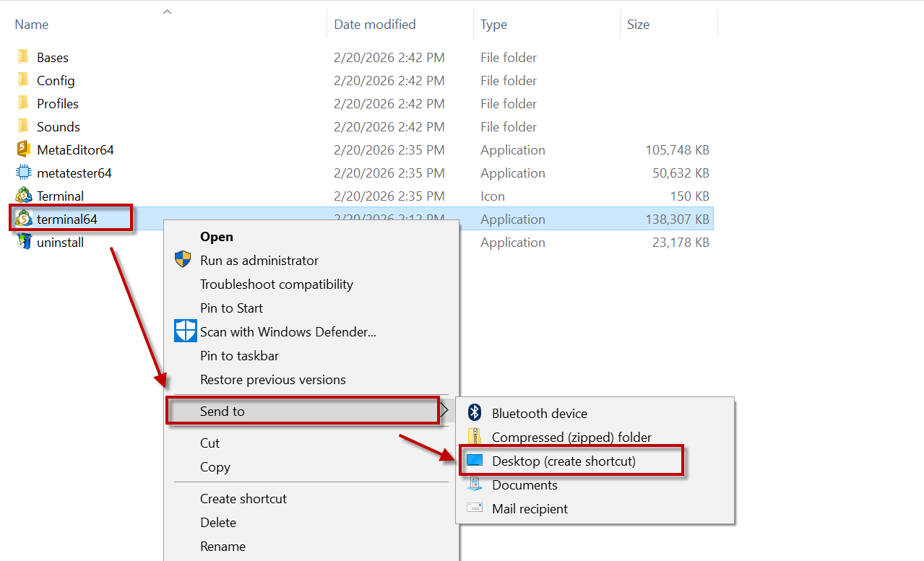
Task: Open the Bases folder
Action: coord(52,58)
